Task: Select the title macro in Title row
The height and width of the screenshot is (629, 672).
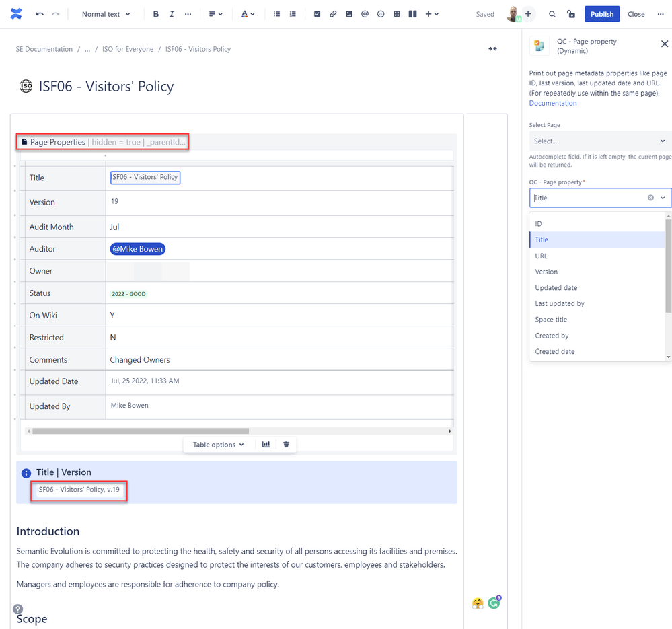Action: [145, 178]
